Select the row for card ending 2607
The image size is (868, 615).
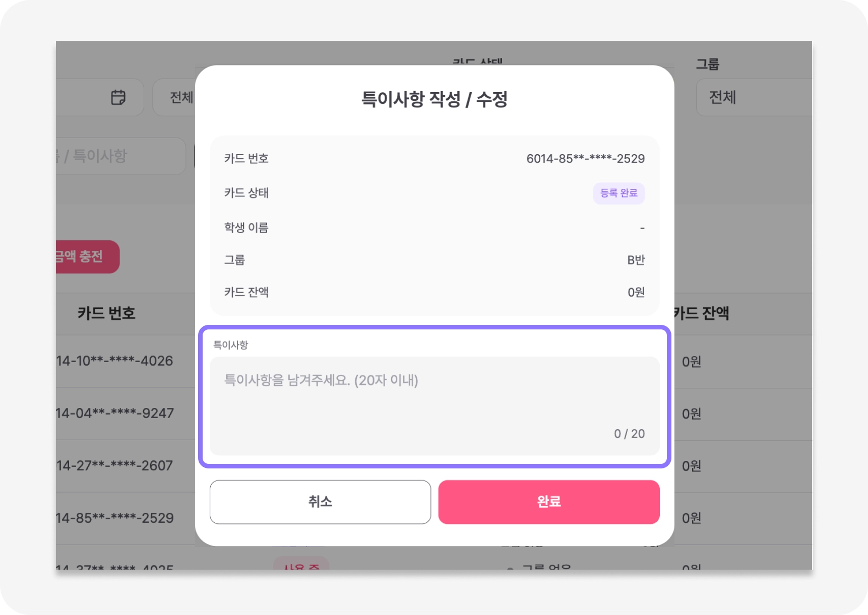click(x=115, y=466)
